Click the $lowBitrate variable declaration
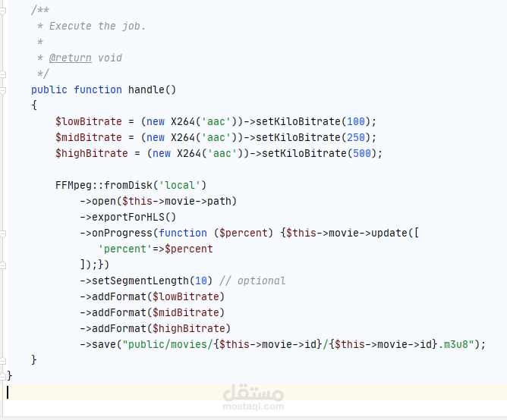Viewport: 507px width, 420px height. coord(89,121)
